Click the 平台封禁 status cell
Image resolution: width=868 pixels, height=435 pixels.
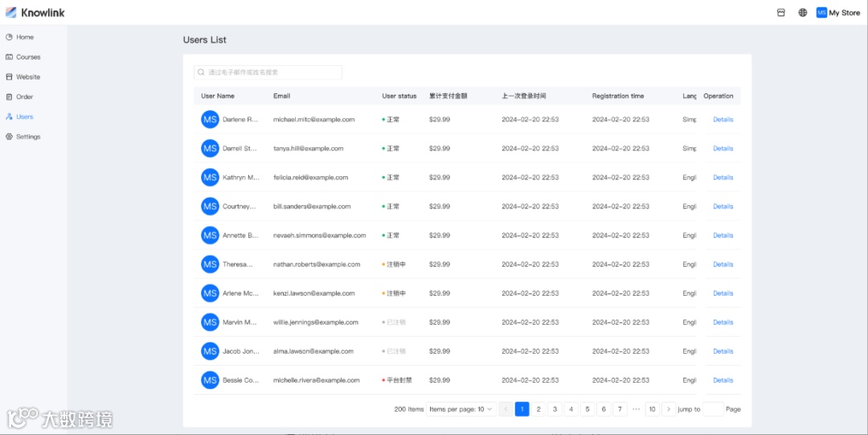pos(397,380)
